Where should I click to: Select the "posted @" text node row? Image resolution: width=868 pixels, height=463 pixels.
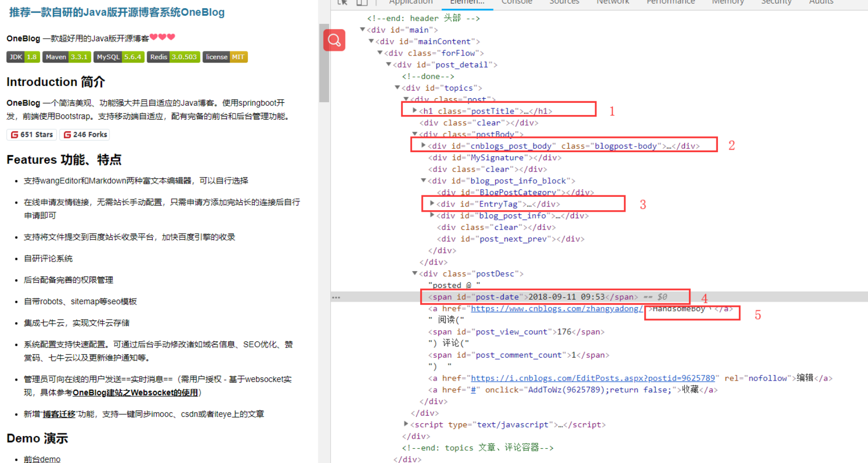[454, 285]
